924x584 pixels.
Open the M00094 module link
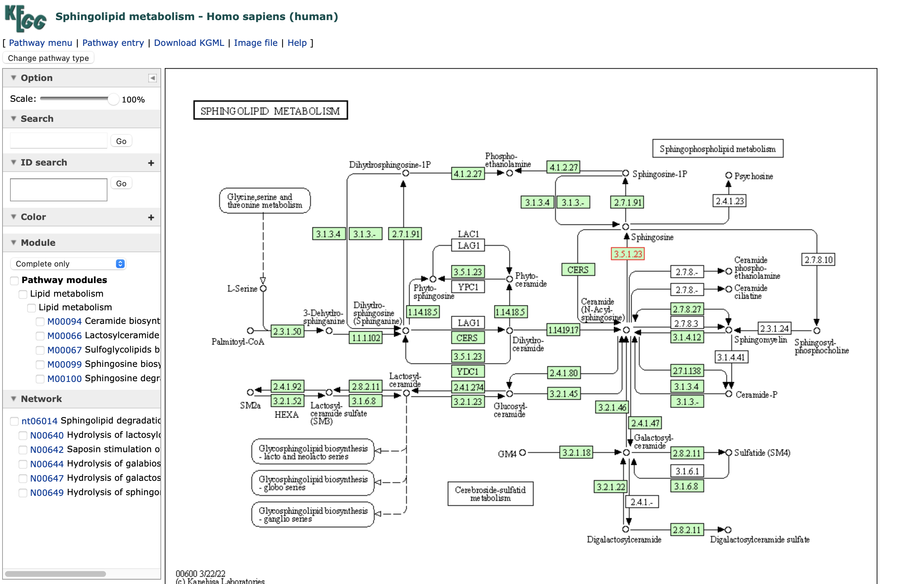[64, 321]
